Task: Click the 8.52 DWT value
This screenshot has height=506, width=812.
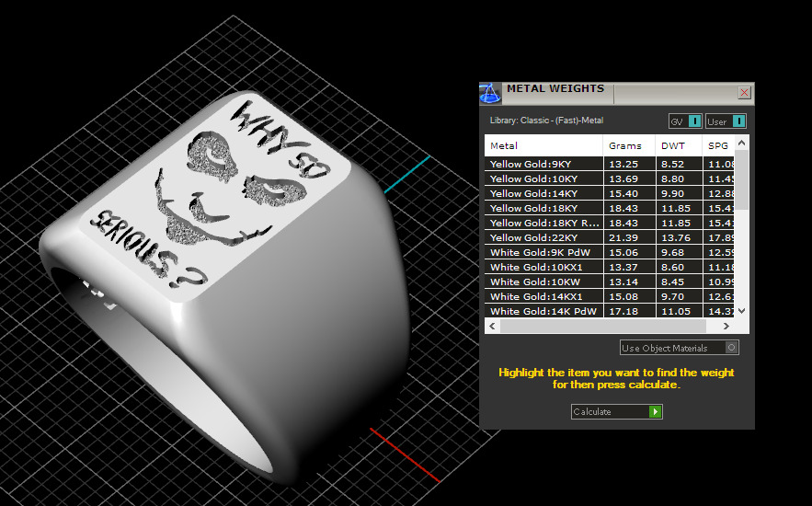Action: (673, 164)
